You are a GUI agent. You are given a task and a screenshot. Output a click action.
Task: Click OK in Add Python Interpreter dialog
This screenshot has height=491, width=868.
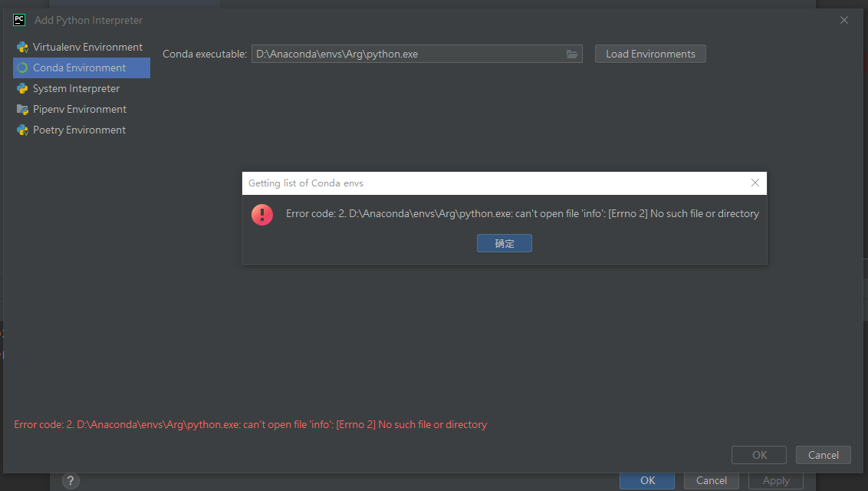click(x=759, y=455)
